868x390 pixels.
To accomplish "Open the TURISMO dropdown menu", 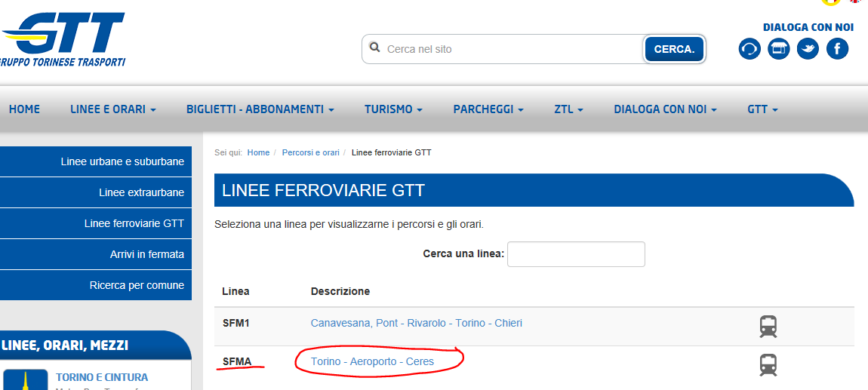I will [x=392, y=109].
